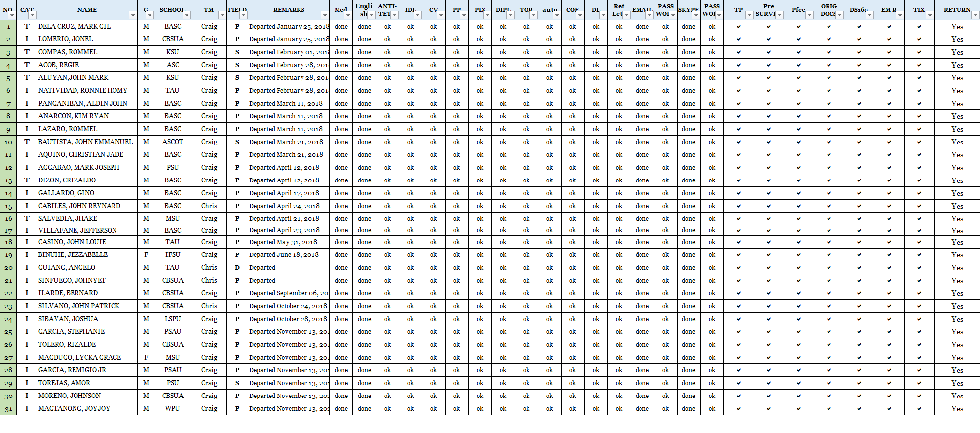
Task: Expand the ANTI-TET column filter
Action: [x=394, y=15]
